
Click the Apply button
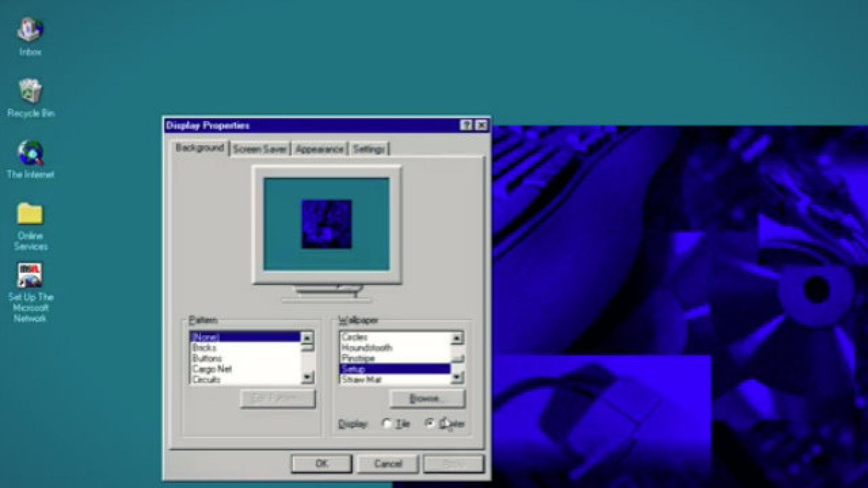(x=454, y=464)
